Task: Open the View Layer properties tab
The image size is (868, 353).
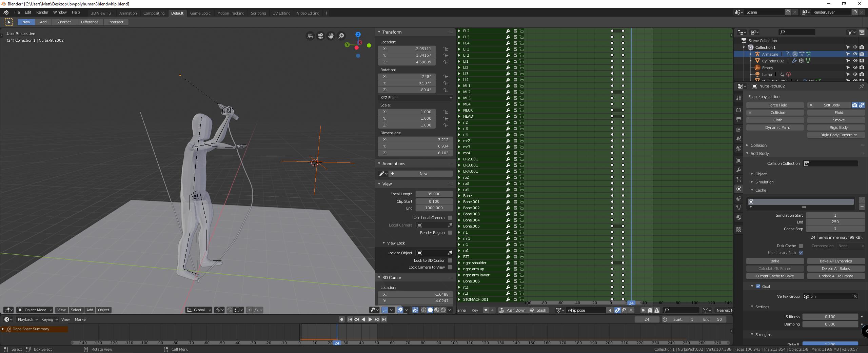Action: click(x=739, y=129)
